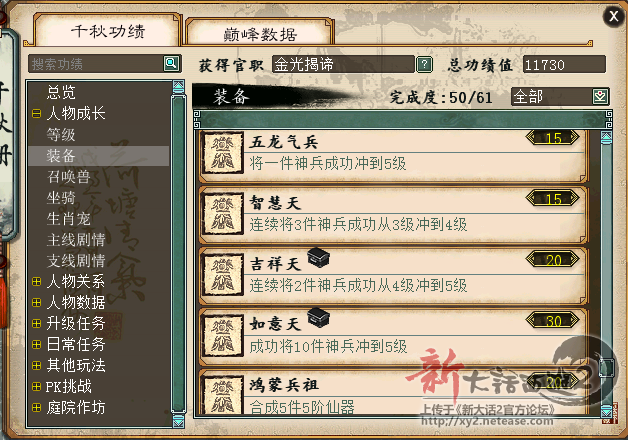The image size is (628, 440).
Task: Click the question mark help icon
Action: [x=425, y=64]
